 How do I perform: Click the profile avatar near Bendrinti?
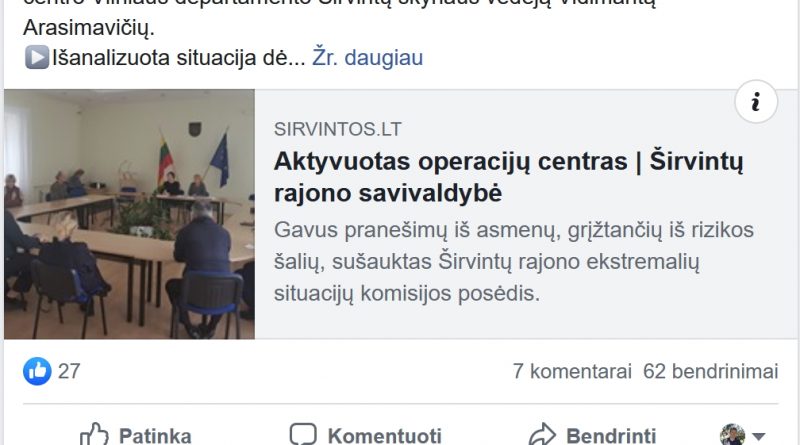click(732, 435)
